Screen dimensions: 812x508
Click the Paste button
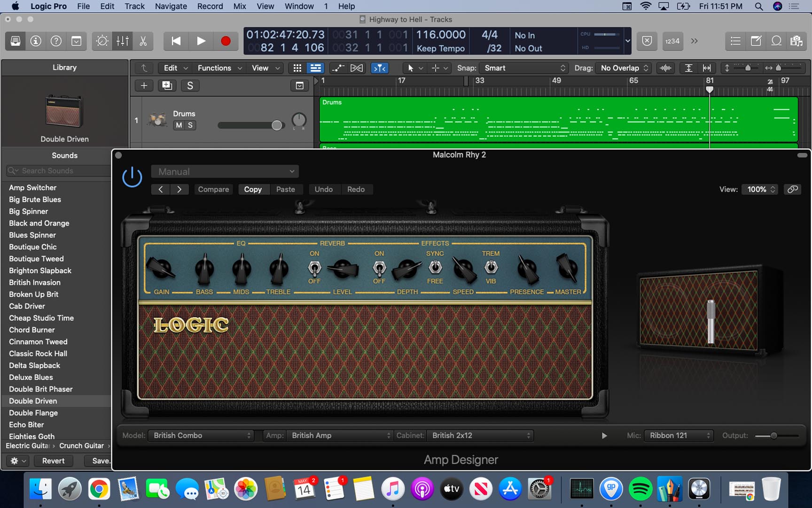pyautogui.click(x=286, y=189)
